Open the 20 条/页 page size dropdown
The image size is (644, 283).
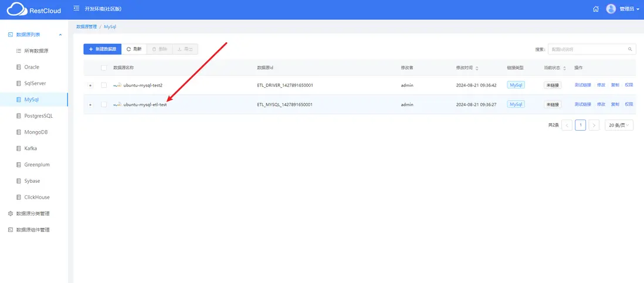(x=619, y=125)
